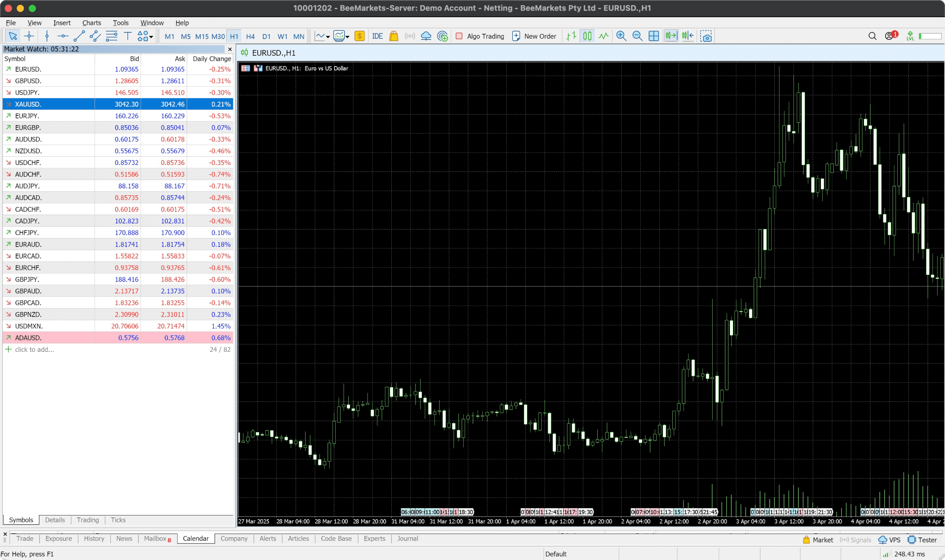Toggle chart auto-scroll to latest bar
945x560 pixels.
671,36
